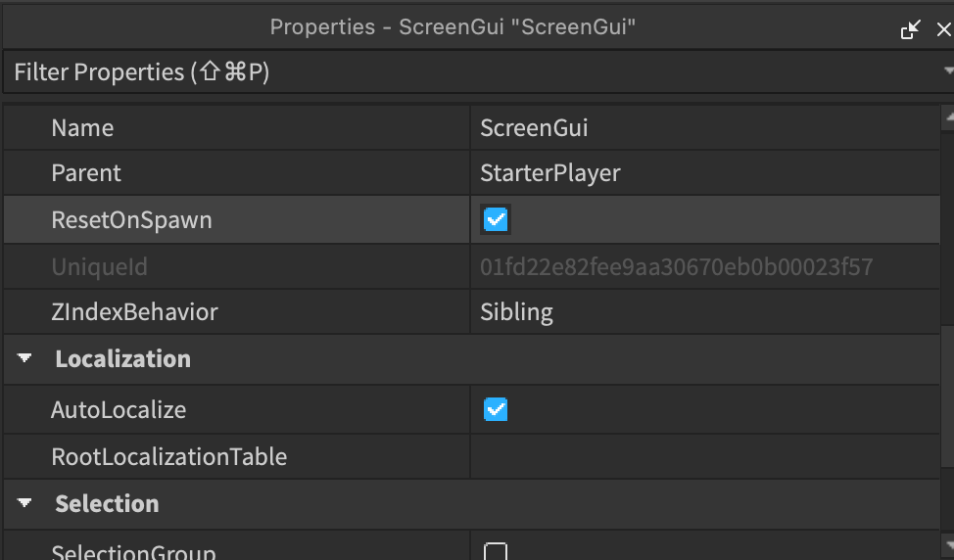Click the Localization section header

(x=122, y=359)
